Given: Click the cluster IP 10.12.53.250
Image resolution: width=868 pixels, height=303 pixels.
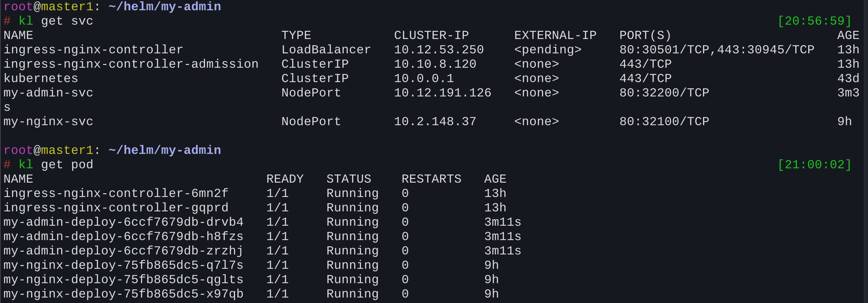Looking at the screenshot, I should 439,50.
